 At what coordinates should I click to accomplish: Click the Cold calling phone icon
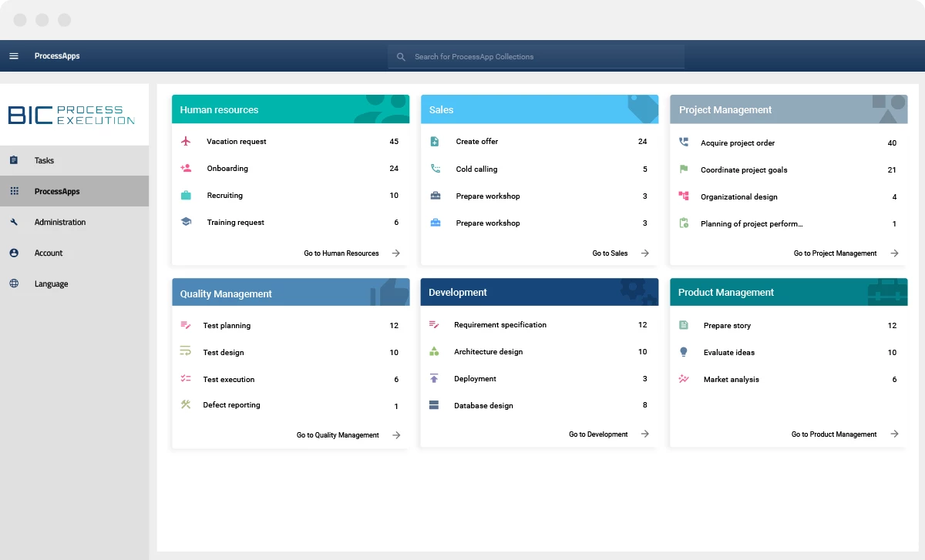(x=435, y=169)
